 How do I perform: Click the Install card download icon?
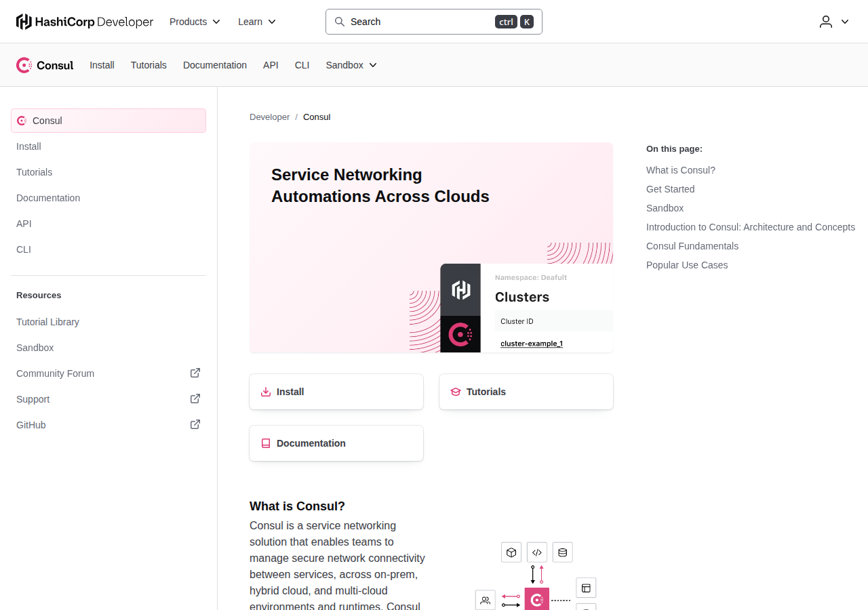pyautogui.click(x=266, y=392)
